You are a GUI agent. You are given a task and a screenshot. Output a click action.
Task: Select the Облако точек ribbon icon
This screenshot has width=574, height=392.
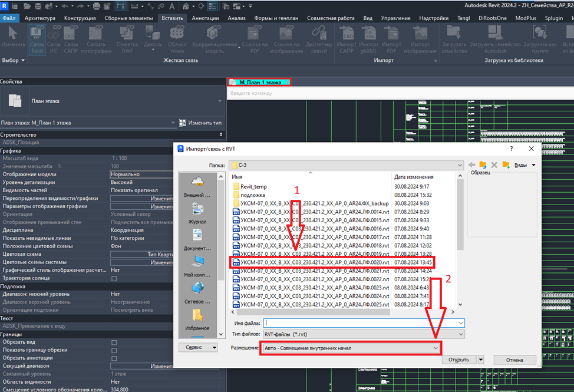[177, 39]
